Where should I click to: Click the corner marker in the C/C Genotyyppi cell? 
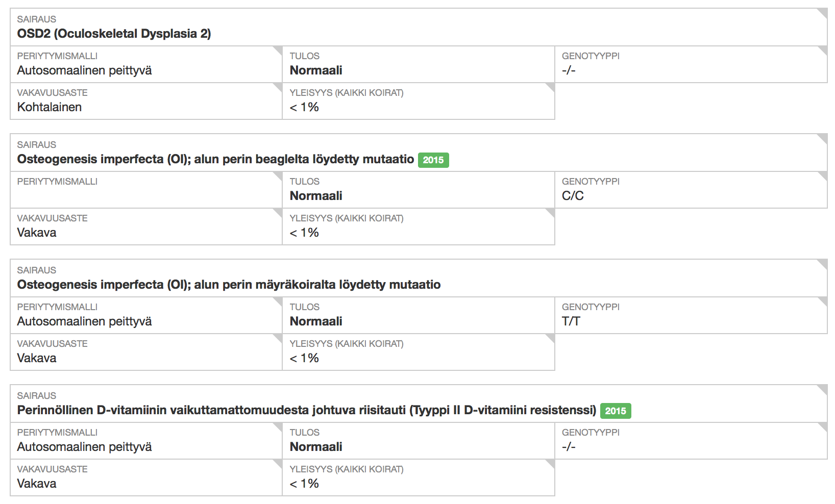pyautogui.click(x=823, y=175)
